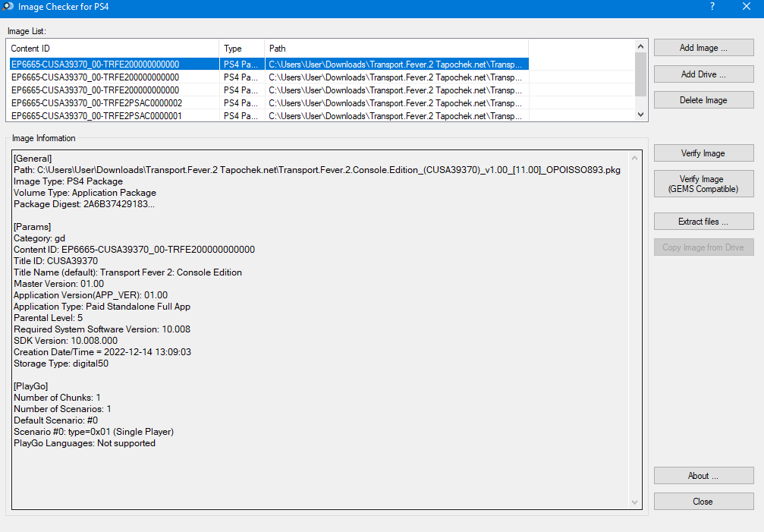This screenshot has height=532, width=764.
Task: Click the .pkg file Path line in Image Information
Action: (317, 169)
